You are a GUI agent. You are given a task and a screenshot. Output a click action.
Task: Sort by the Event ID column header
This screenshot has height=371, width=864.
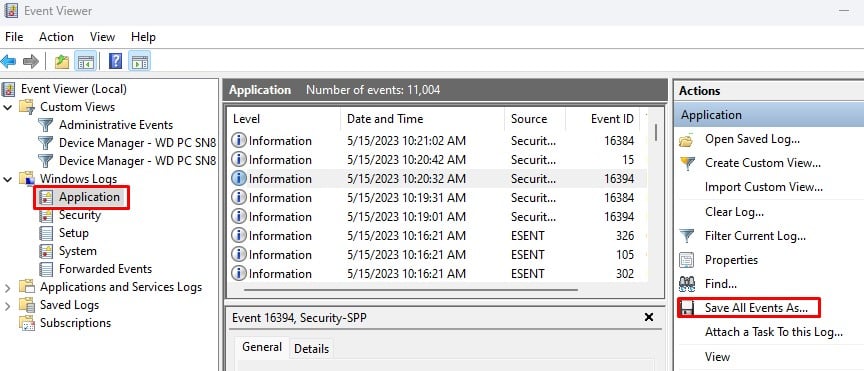pyautogui.click(x=603, y=119)
